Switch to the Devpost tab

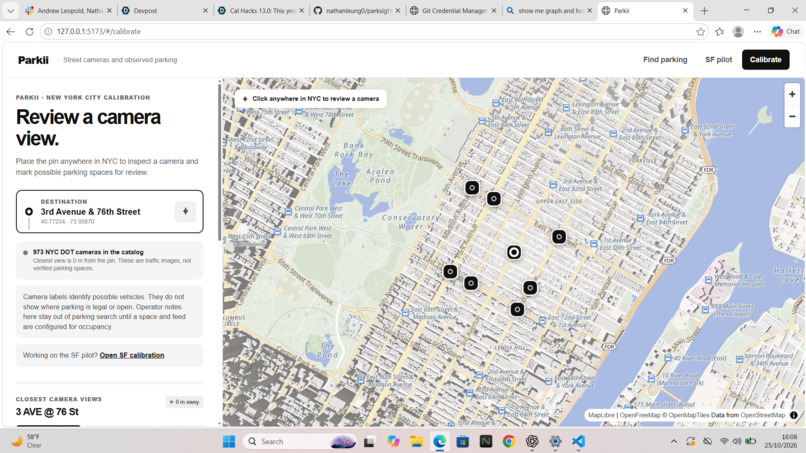pos(166,10)
